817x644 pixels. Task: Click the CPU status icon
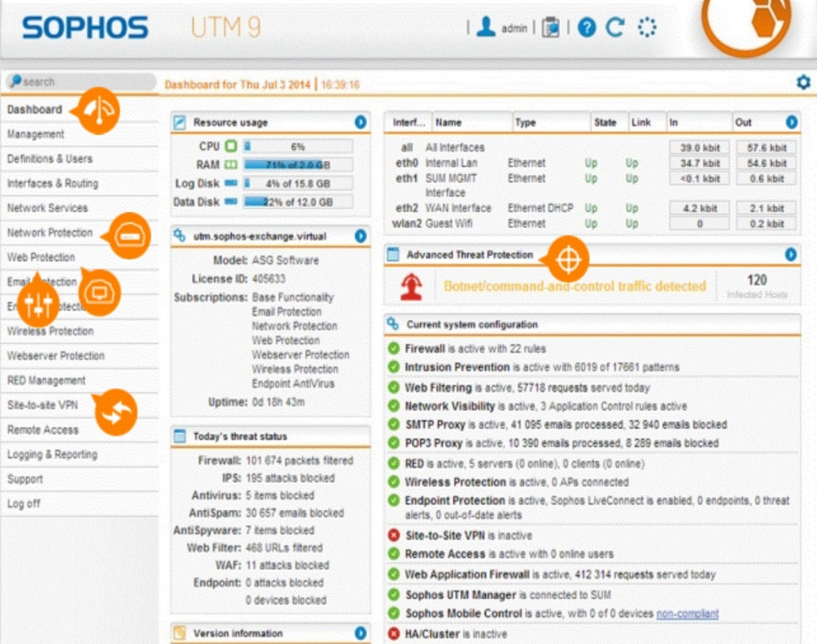[x=231, y=146]
